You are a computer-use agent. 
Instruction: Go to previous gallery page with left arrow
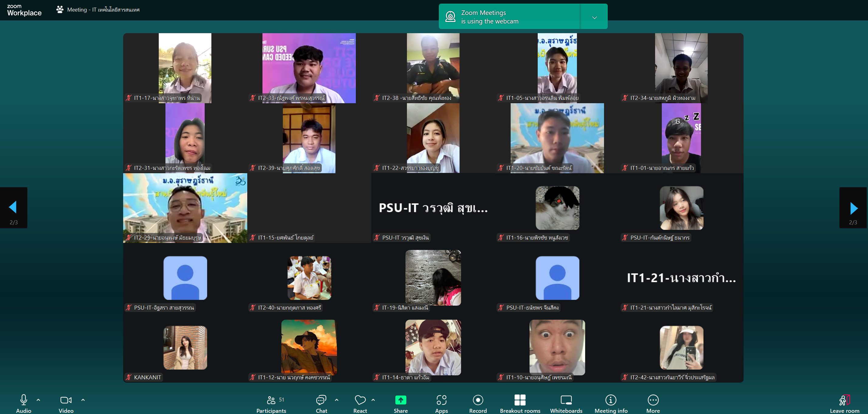coord(13,207)
